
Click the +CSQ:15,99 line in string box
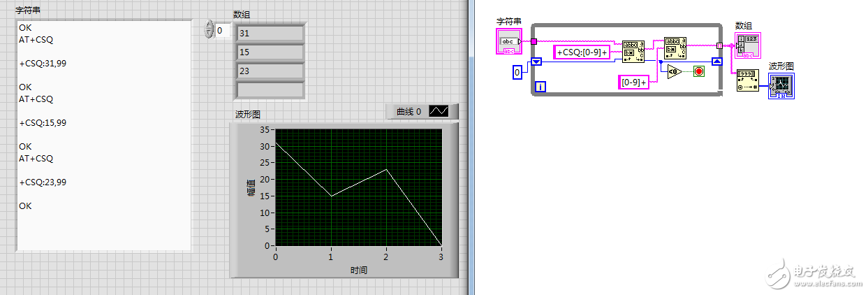click(x=43, y=123)
